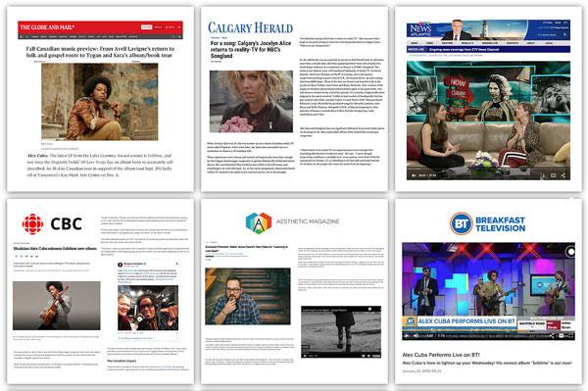Click the YouTube logo on embedded Aesthetic video
Viewport: 588px width, 391px height.
[375, 356]
